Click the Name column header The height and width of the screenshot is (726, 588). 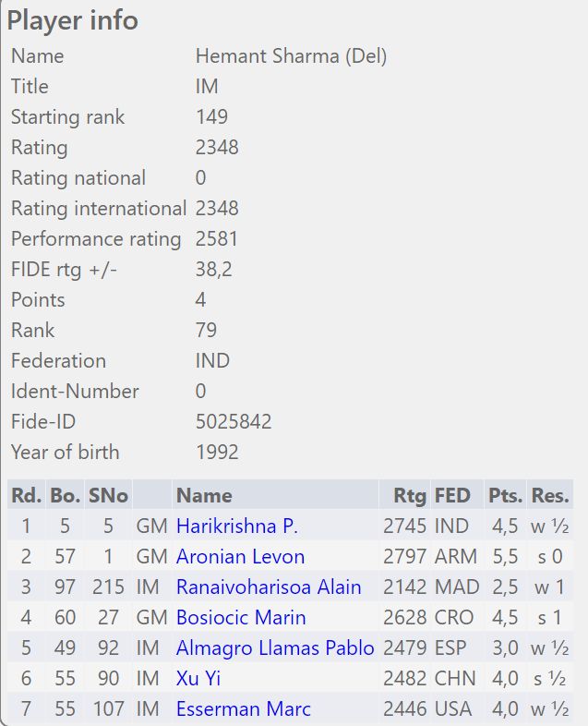tap(204, 495)
